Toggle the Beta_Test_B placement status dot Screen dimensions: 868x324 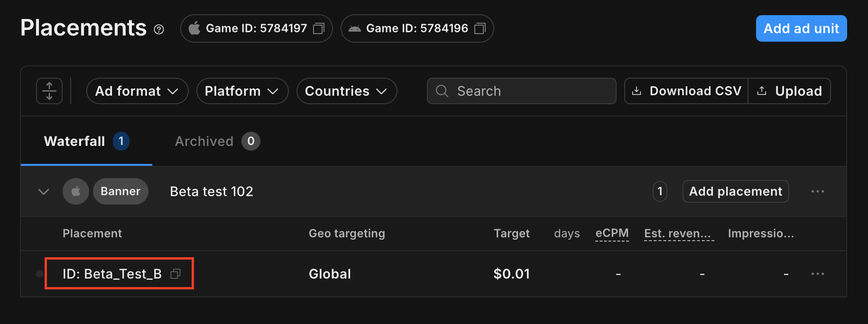click(x=40, y=274)
